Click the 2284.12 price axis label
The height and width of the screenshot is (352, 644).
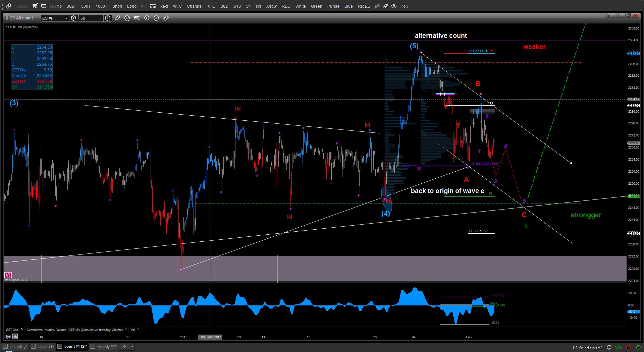(634, 99)
